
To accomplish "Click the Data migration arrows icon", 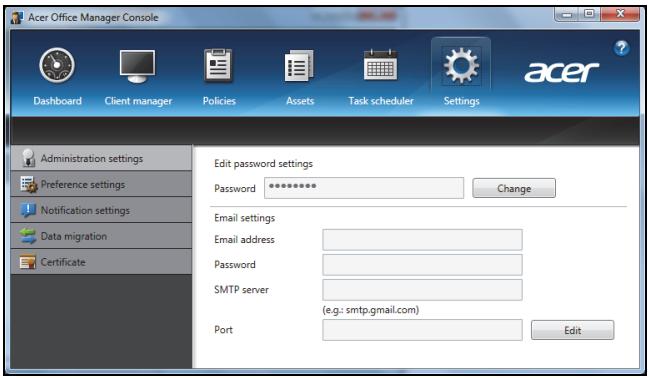I will (x=28, y=236).
